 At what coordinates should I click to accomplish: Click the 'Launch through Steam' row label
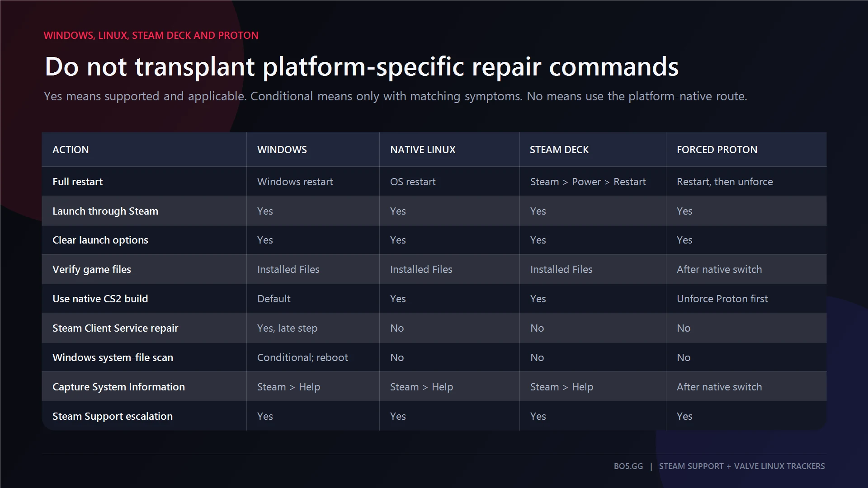pos(105,211)
